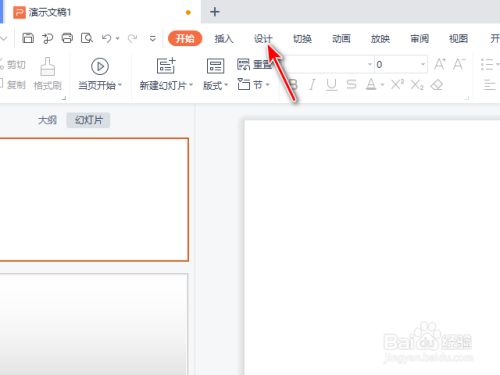Screen dimensions: 500x375
Task: Select the second slide thumbnail
Action: [94, 324]
